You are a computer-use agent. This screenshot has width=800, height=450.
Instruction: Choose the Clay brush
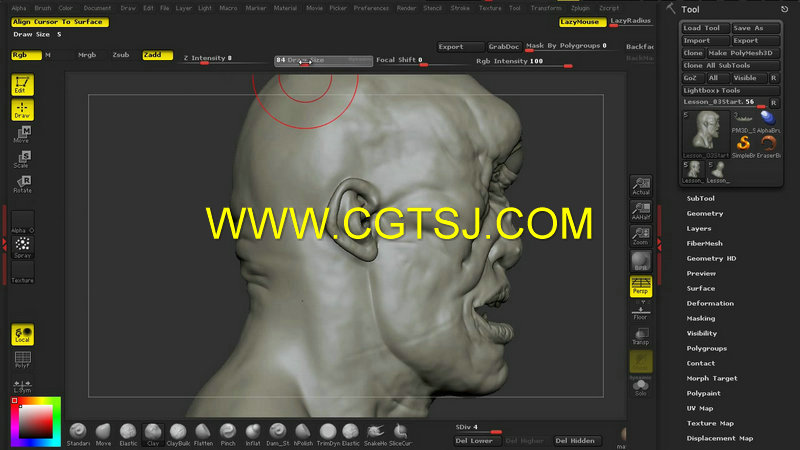tap(153, 435)
